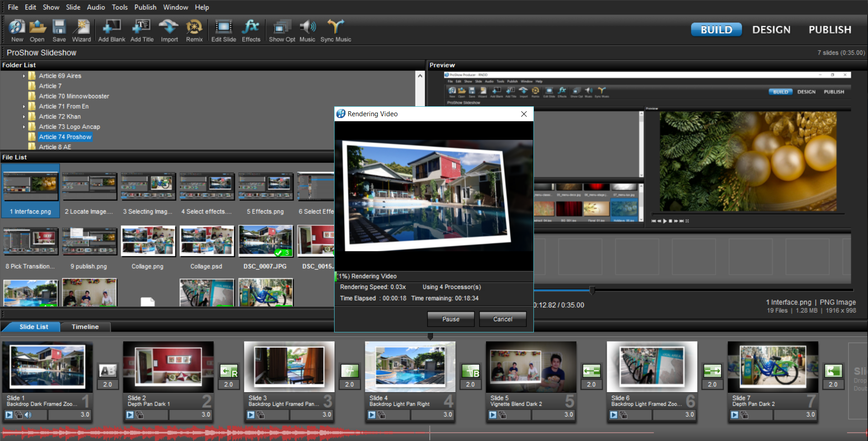The height and width of the screenshot is (441, 868).
Task: Switch to the Timeline tab
Action: click(85, 327)
